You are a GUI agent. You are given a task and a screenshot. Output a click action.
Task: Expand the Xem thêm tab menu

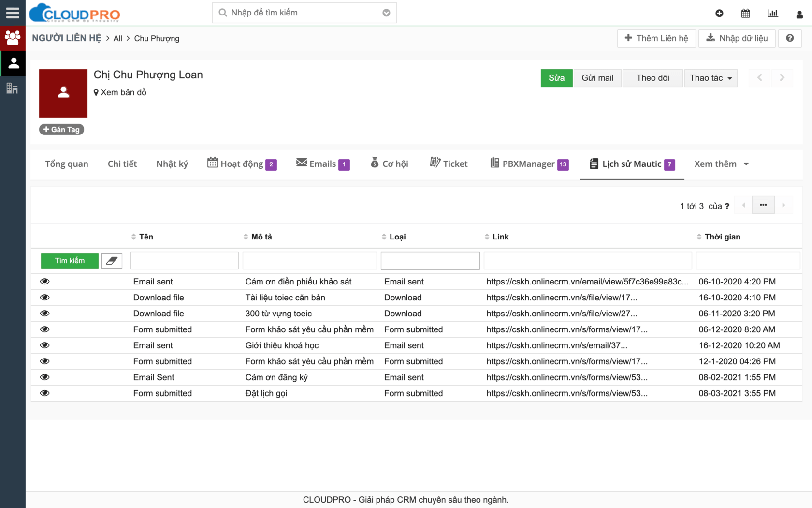pyautogui.click(x=721, y=164)
